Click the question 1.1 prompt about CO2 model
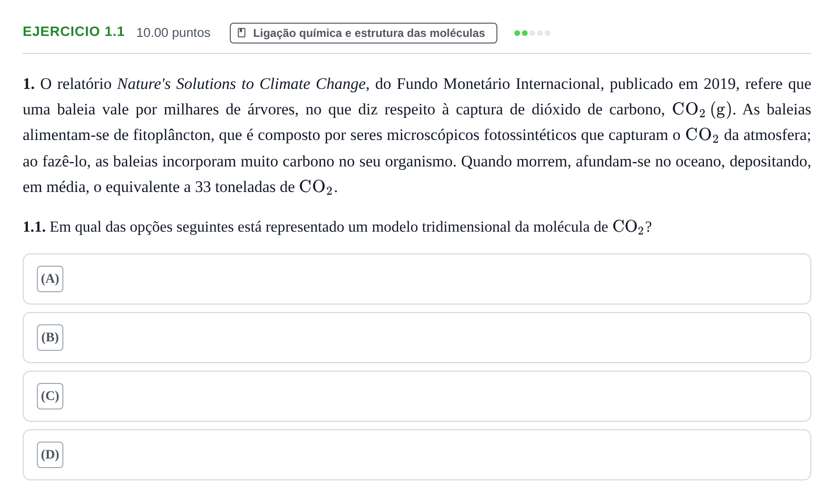The width and height of the screenshot is (834, 504). coord(337,227)
